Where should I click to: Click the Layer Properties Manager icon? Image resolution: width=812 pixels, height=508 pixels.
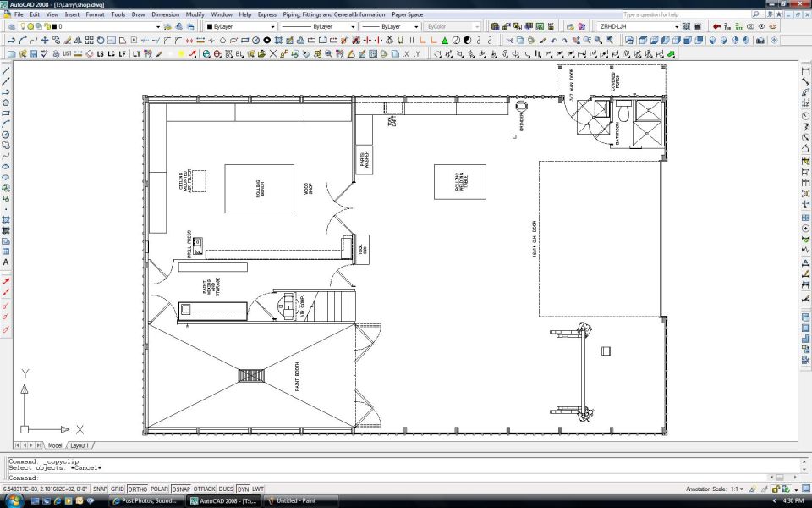click(11, 26)
